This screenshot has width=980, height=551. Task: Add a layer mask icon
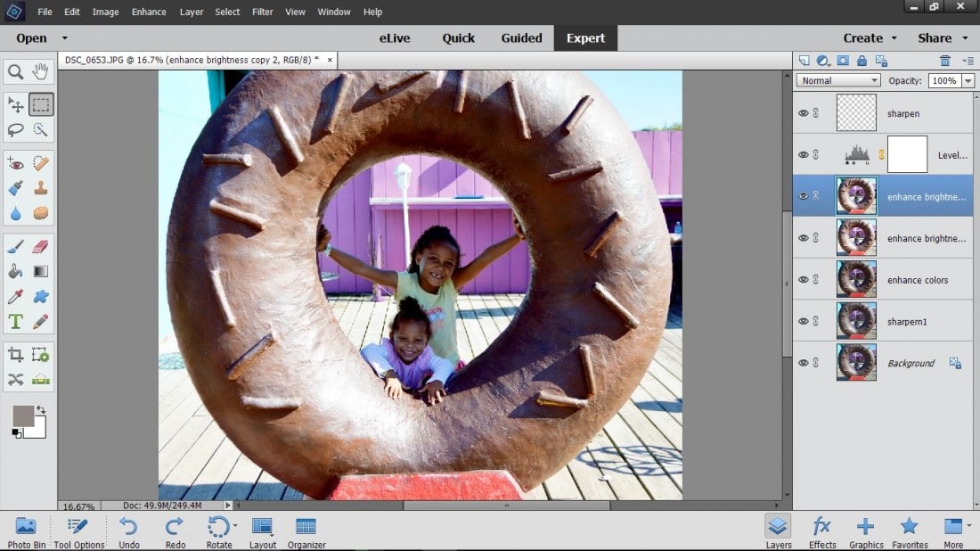coord(843,61)
